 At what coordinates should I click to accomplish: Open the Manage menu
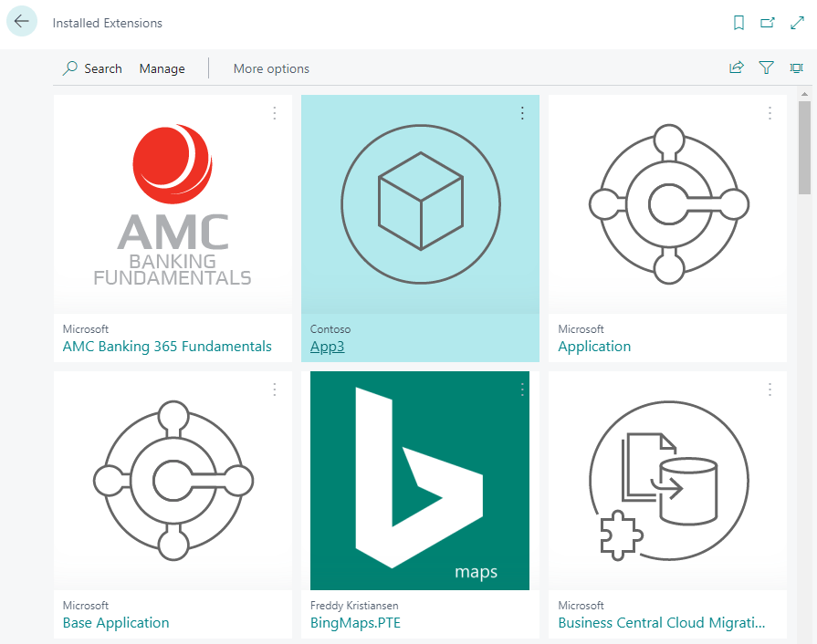(x=162, y=68)
